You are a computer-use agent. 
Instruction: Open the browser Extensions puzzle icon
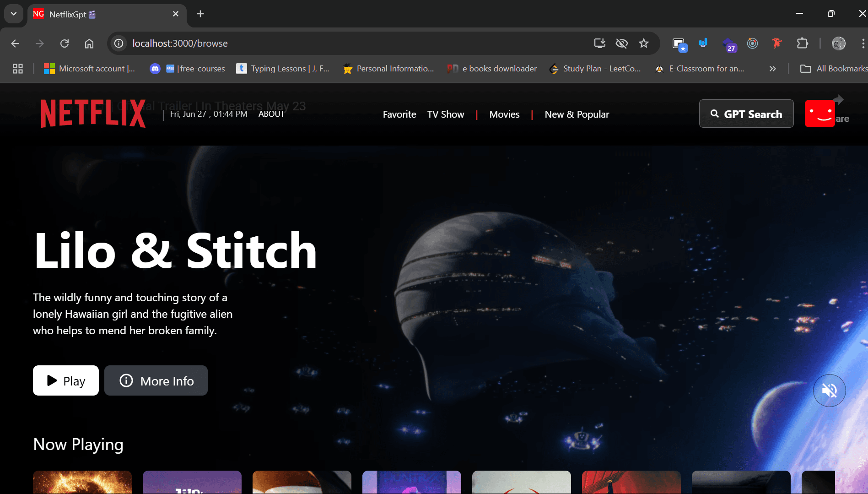click(x=802, y=43)
